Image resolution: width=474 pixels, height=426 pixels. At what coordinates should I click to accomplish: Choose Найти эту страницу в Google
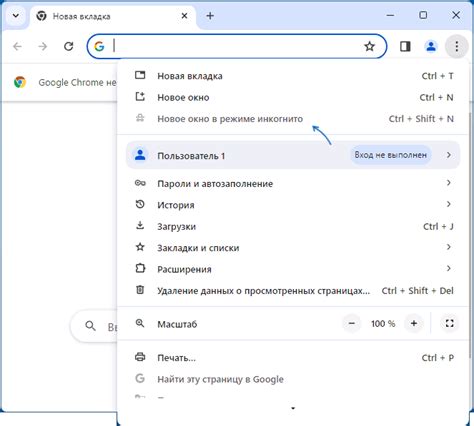pyautogui.click(x=293, y=379)
